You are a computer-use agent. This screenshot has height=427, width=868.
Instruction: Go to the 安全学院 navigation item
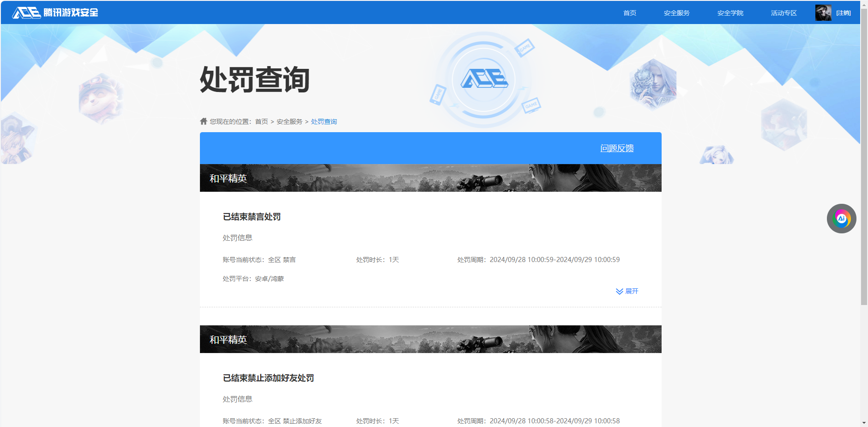(730, 13)
